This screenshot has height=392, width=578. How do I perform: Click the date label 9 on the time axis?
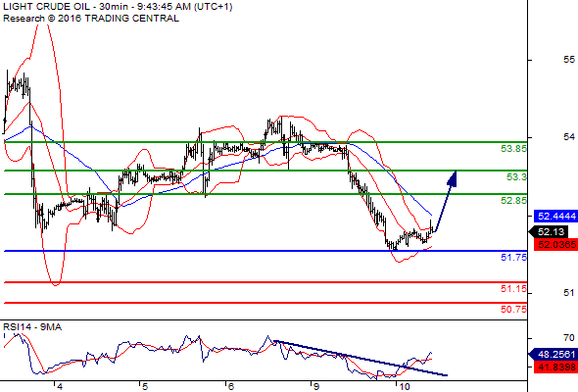315,387
